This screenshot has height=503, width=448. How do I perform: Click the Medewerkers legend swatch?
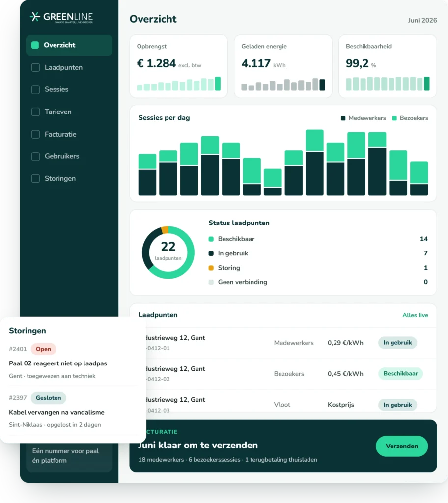click(343, 118)
